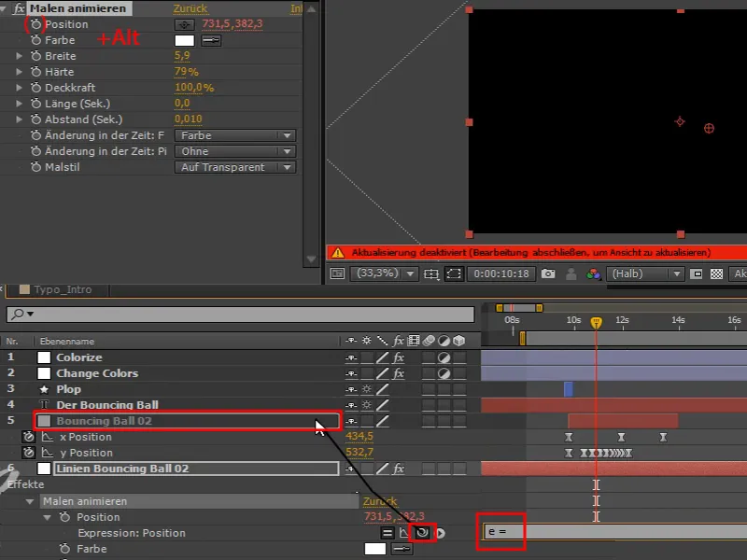This screenshot has height=560, width=747.
Task: Open the (Halb) resolution dropdown
Action: [x=644, y=273]
